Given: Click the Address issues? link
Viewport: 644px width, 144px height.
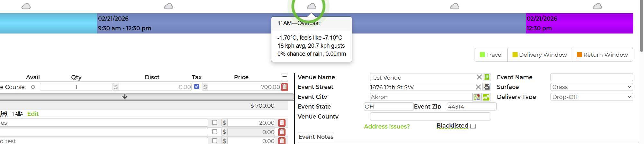Looking at the screenshot, I should (387, 127).
